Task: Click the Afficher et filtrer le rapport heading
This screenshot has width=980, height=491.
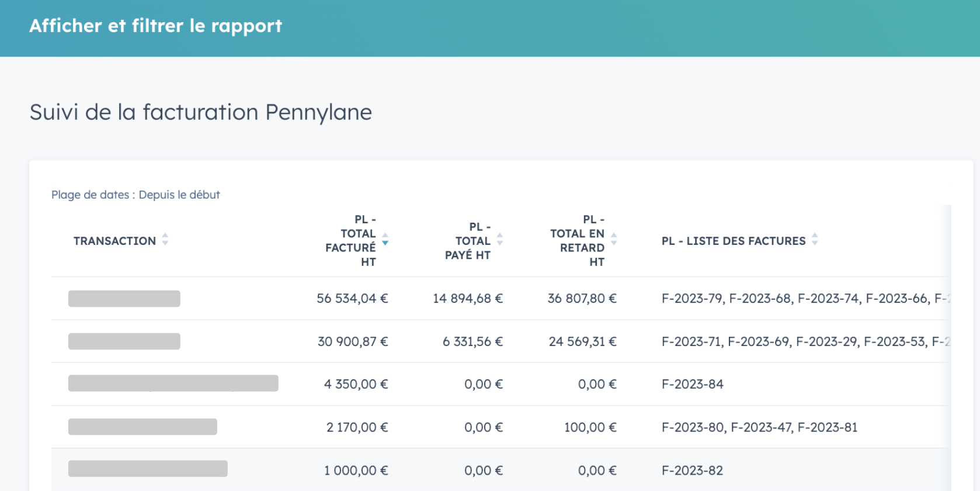Action: pyautogui.click(x=155, y=26)
